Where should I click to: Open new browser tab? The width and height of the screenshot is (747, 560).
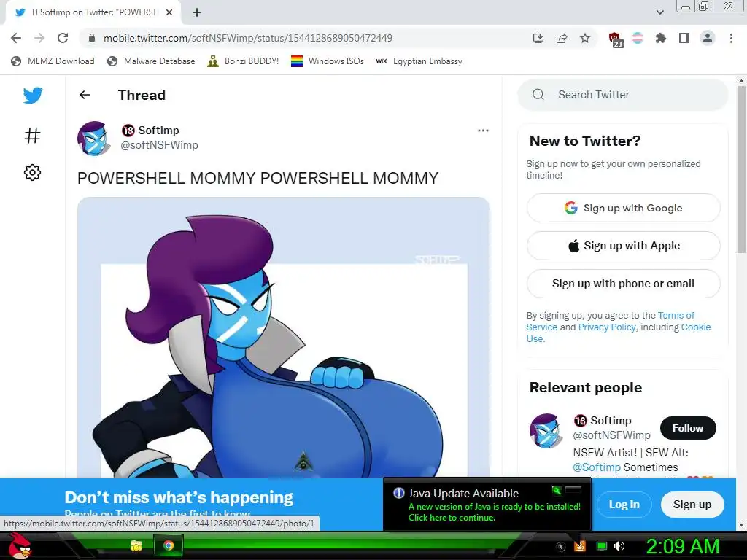(x=197, y=12)
